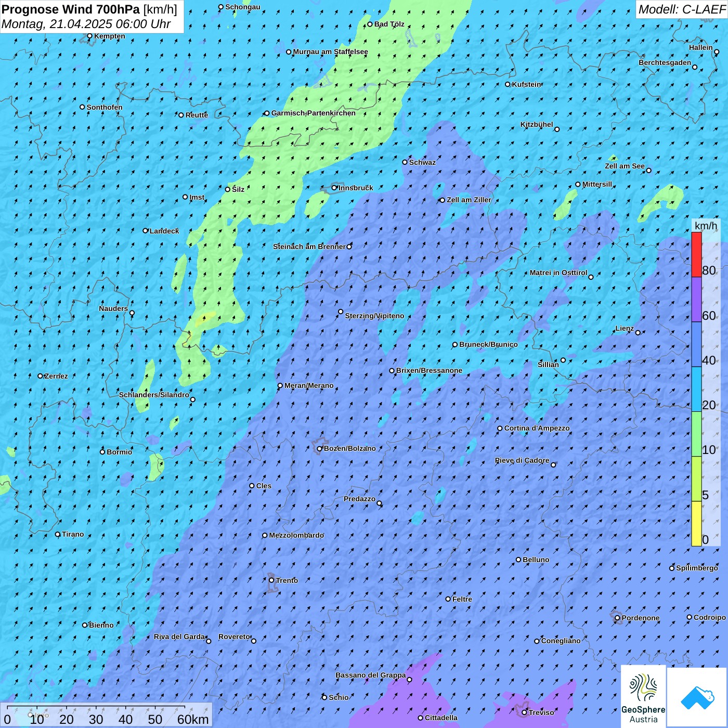Click the Zell am Ziller label
This screenshot has height=728, width=728.
[469, 200]
